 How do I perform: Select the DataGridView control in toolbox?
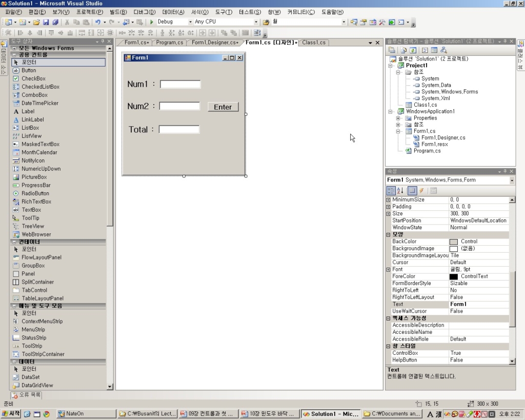pyautogui.click(x=37, y=385)
